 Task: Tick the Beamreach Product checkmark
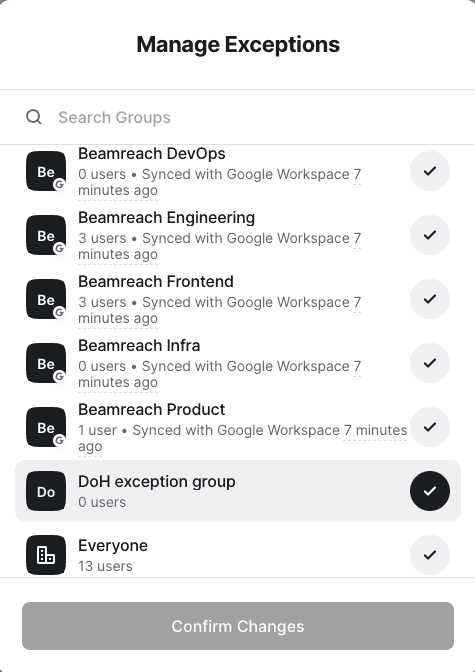pos(430,427)
